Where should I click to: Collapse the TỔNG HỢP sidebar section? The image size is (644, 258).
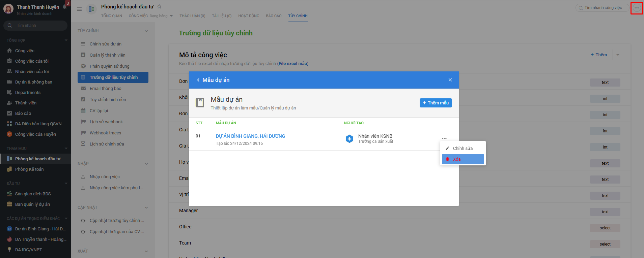pos(66,40)
